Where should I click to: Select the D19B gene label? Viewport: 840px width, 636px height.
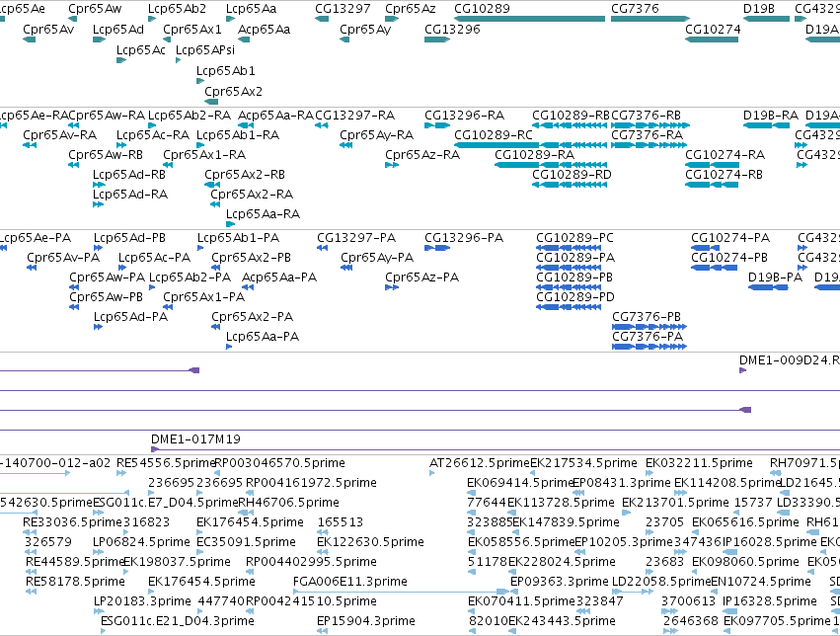coord(759,9)
